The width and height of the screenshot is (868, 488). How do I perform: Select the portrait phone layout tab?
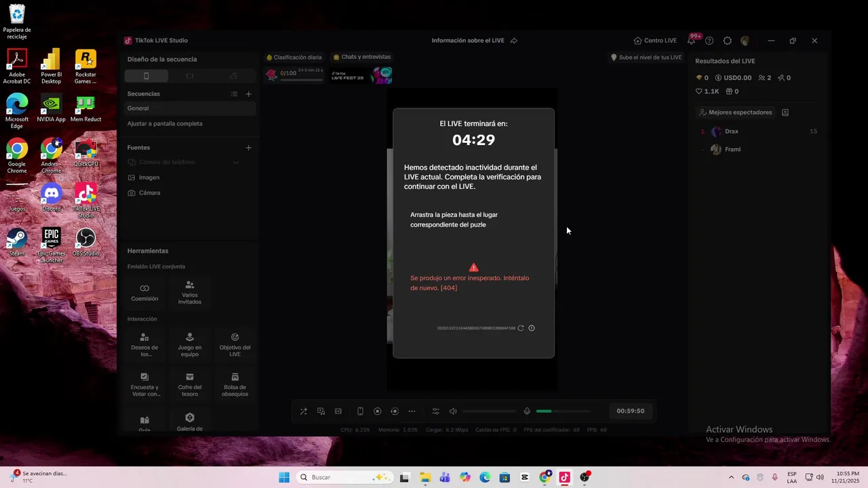point(146,76)
